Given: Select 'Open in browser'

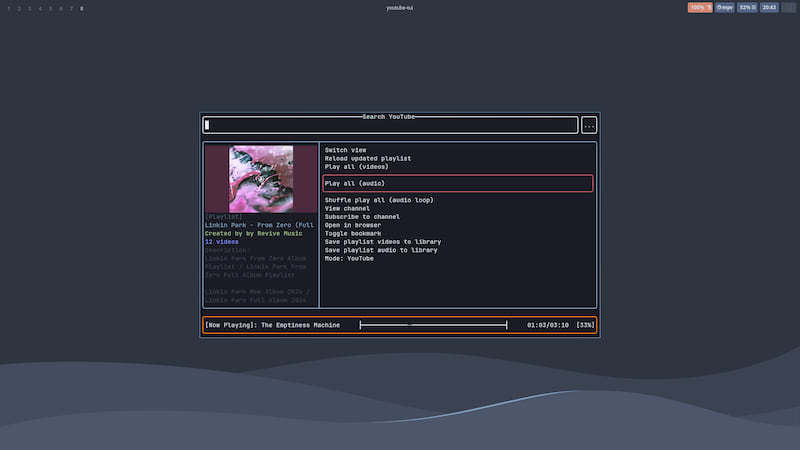Looking at the screenshot, I should pyautogui.click(x=353, y=225).
